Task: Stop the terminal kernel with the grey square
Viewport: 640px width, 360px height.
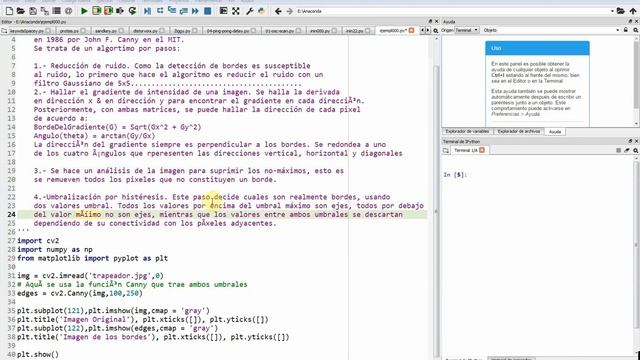Action: point(618,151)
